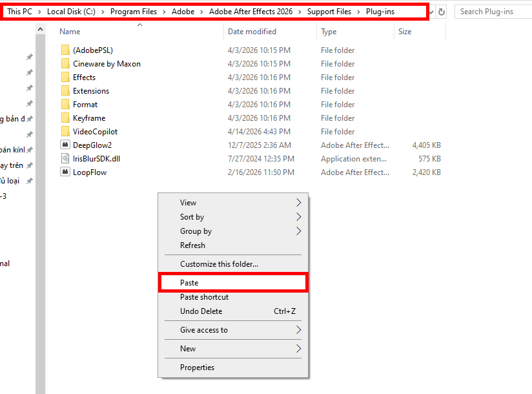Click the Format folder icon

pyautogui.click(x=65, y=105)
